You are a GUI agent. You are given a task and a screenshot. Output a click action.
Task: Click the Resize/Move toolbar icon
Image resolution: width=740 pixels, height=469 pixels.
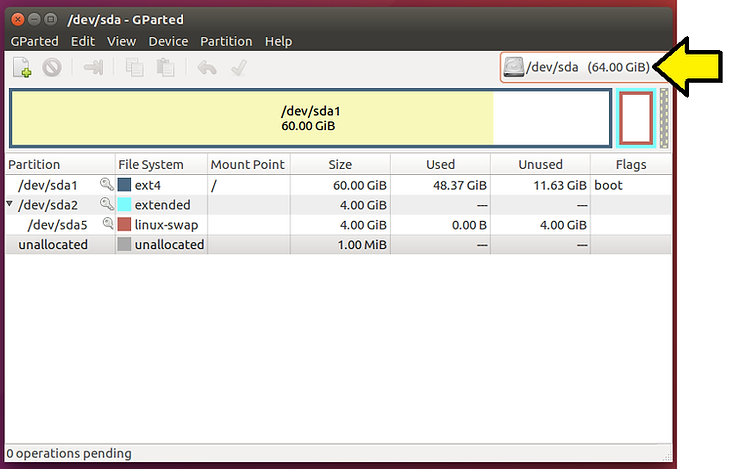pos(94,68)
